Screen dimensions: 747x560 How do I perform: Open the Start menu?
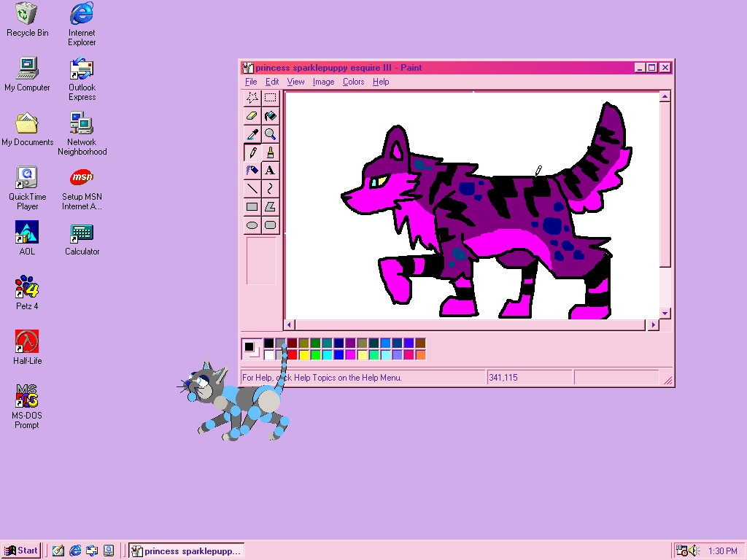21,551
